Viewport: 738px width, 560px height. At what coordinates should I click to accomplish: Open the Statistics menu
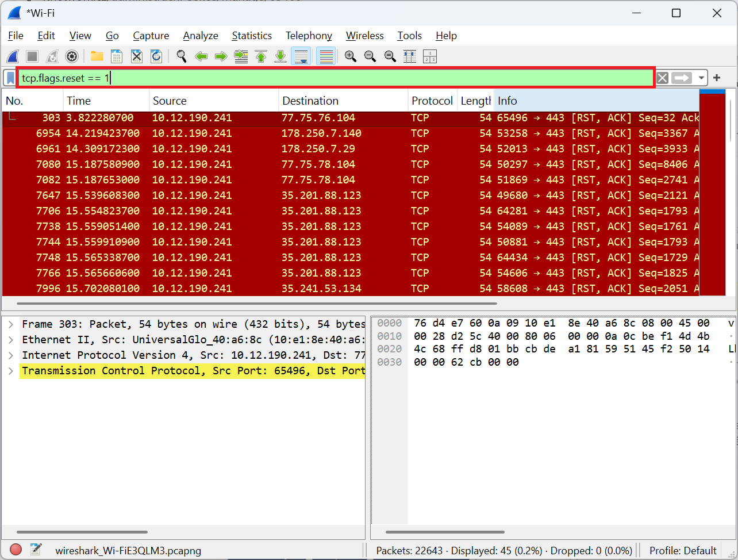[x=251, y=36]
